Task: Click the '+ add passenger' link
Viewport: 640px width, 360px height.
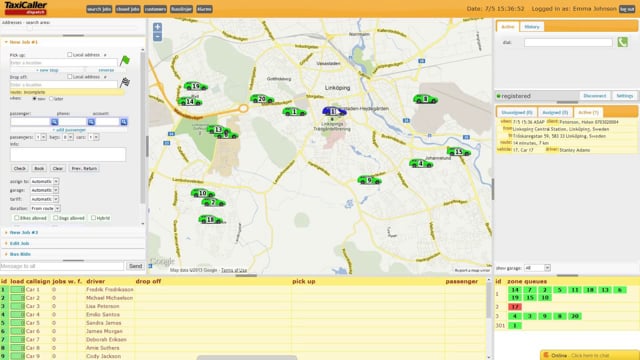Action: click(x=69, y=130)
